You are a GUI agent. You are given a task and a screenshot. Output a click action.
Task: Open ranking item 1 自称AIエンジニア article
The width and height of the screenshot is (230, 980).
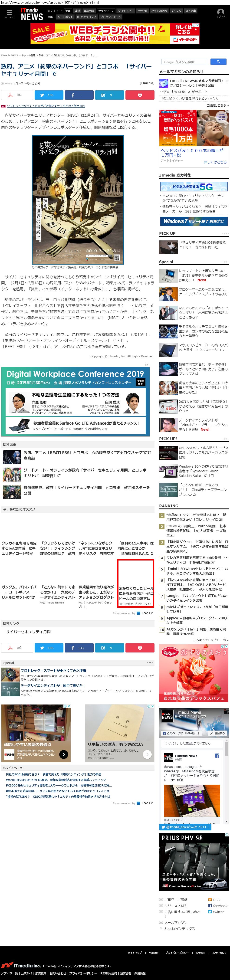point(197,517)
